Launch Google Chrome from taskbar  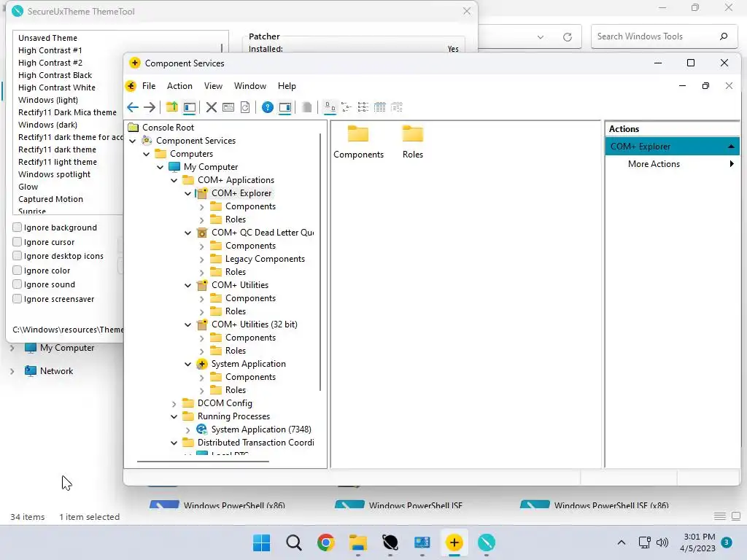coord(326,542)
